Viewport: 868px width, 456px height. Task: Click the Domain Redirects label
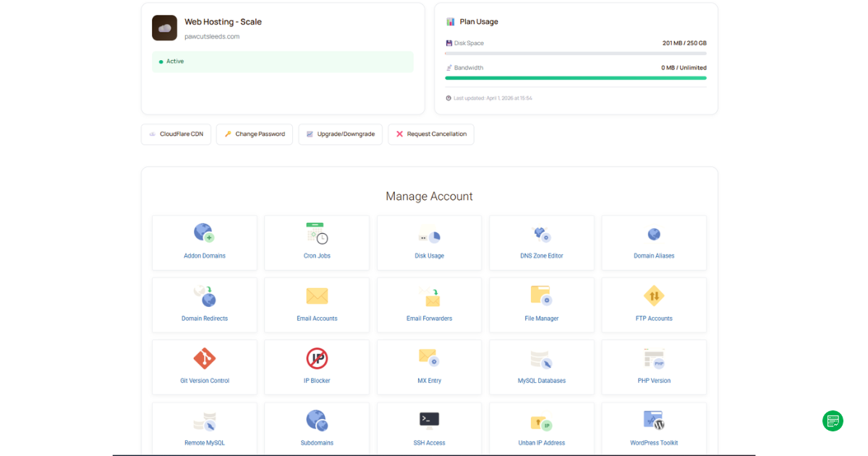(205, 318)
